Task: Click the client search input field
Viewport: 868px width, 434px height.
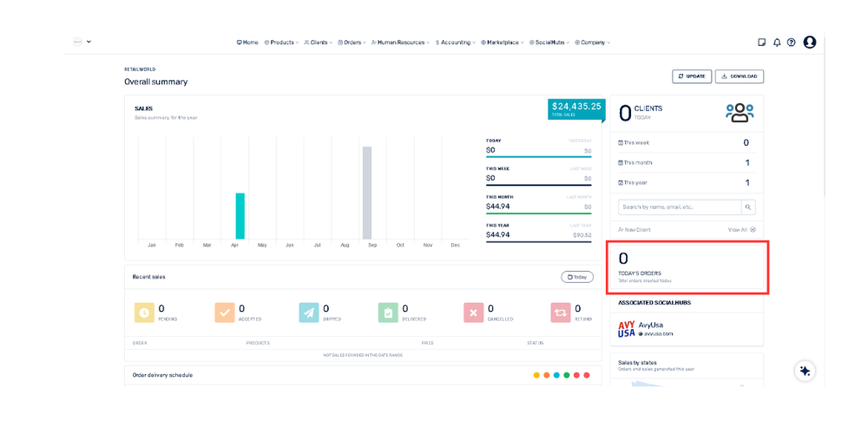Action: point(680,207)
